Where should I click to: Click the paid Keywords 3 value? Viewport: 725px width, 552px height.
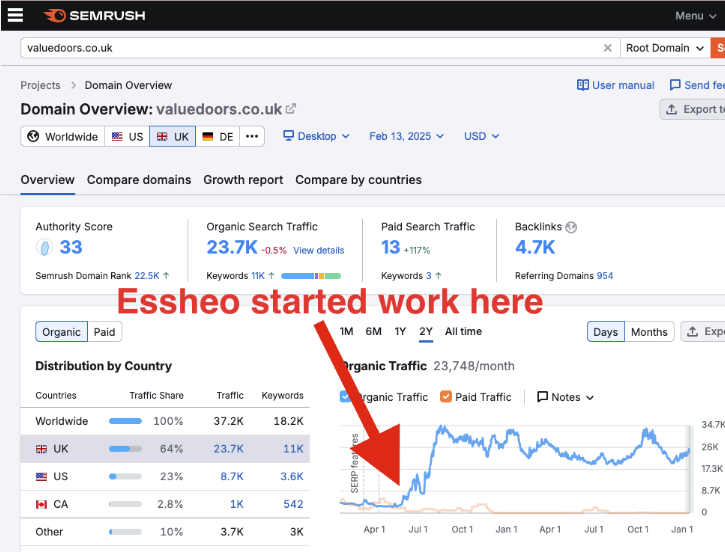click(429, 276)
